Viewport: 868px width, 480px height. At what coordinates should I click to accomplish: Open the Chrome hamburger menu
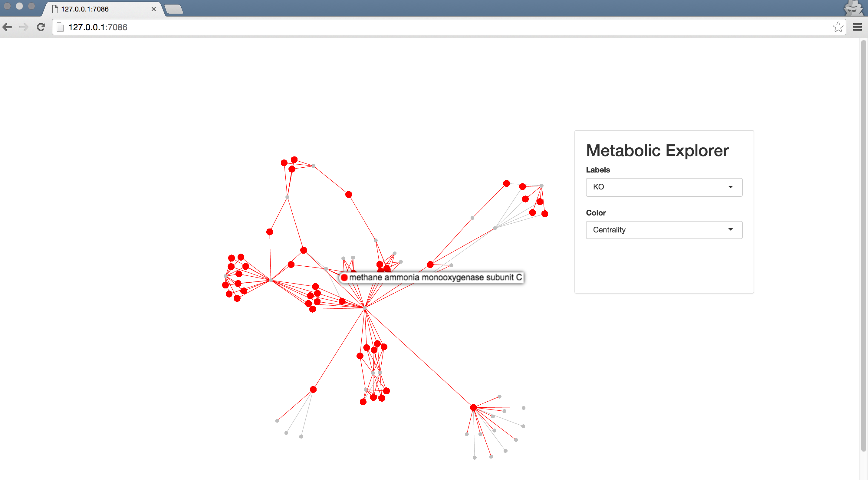coord(857,27)
